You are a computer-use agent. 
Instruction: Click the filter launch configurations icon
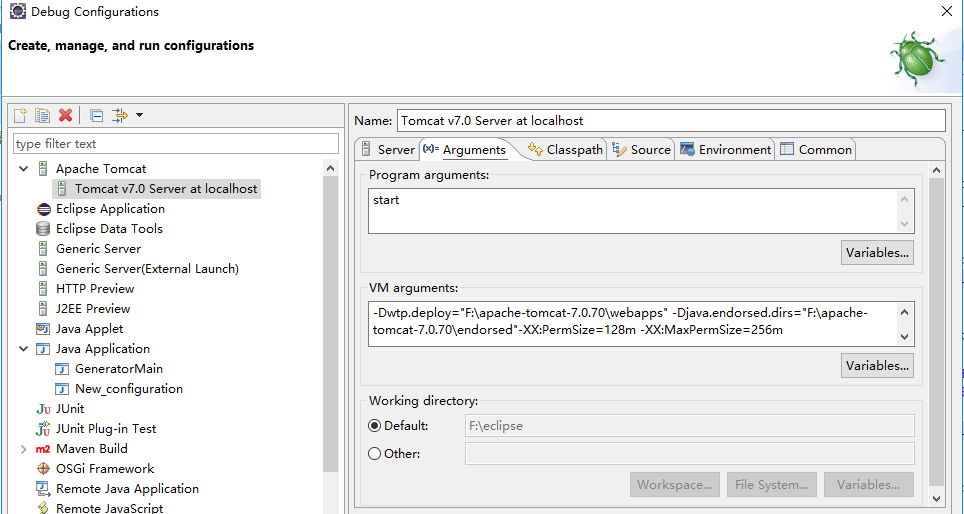click(120, 115)
